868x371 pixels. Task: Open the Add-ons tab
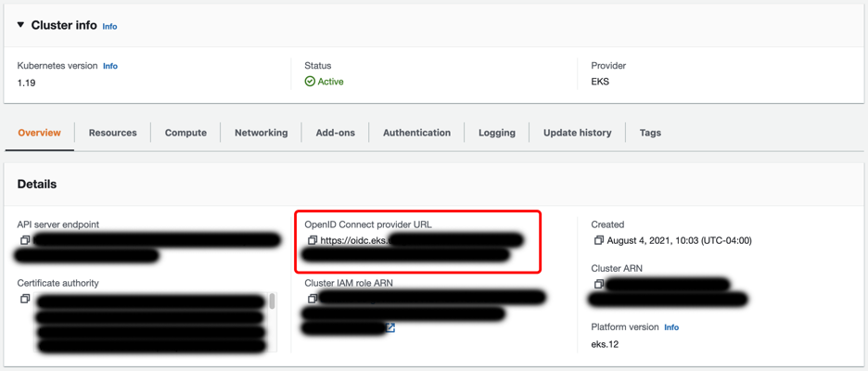pyautogui.click(x=335, y=133)
